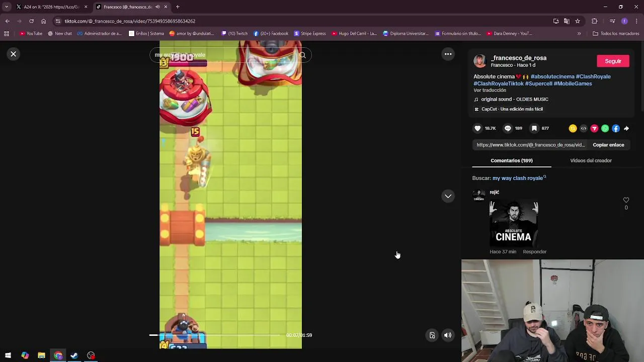Go to next video with down chevron
The height and width of the screenshot is (362, 644).
coord(448,196)
